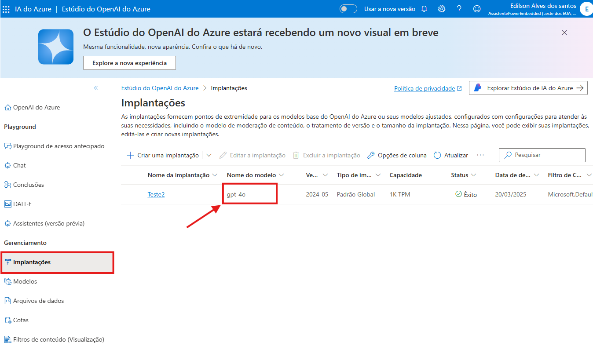Open the Política de privacidade link

[425, 88]
